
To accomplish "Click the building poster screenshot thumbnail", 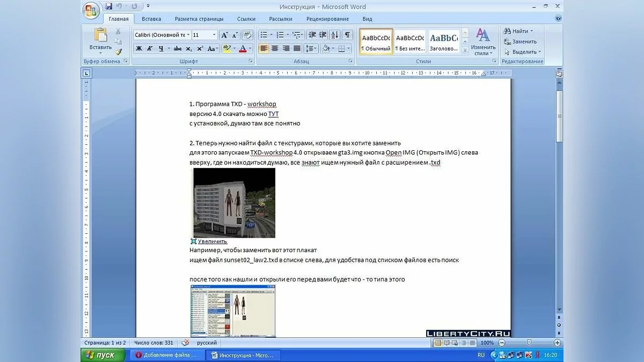I will [234, 203].
